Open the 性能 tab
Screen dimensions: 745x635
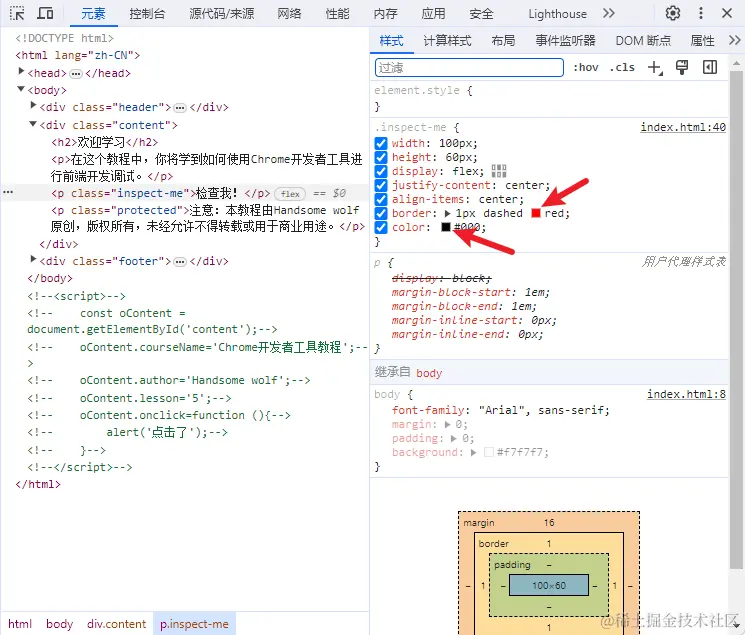[337, 14]
